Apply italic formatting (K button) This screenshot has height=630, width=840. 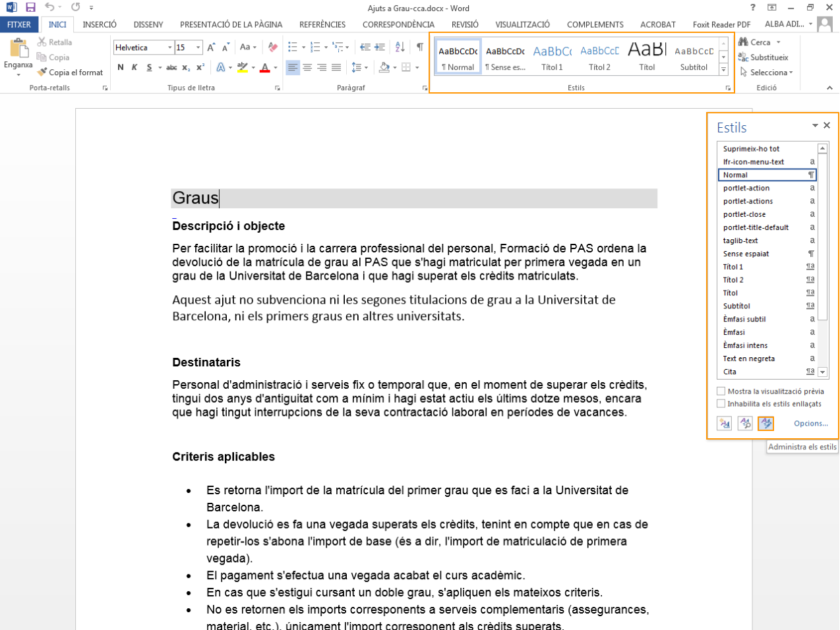click(x=135, y=67)
